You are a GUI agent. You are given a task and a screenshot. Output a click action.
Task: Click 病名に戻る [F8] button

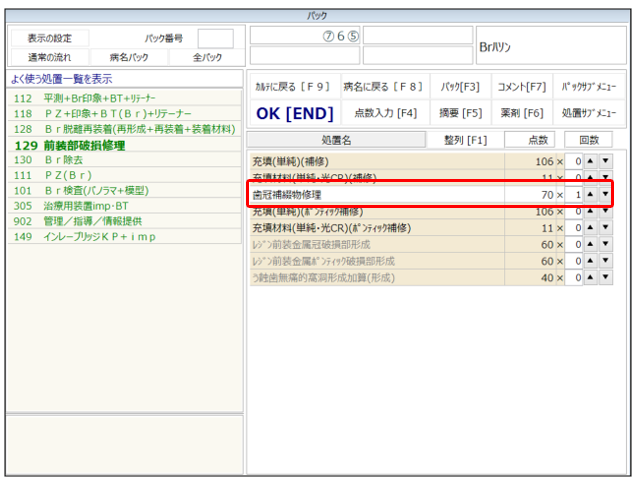[383, 86]
